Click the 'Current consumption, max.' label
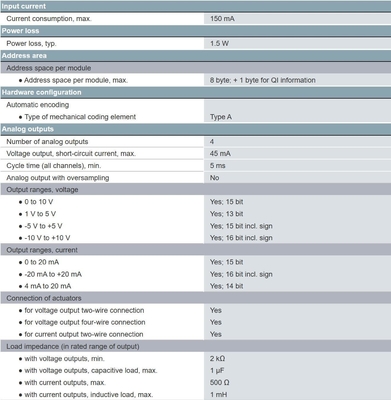The width and height of the screenshot is (391, 400). click(49, 19)
